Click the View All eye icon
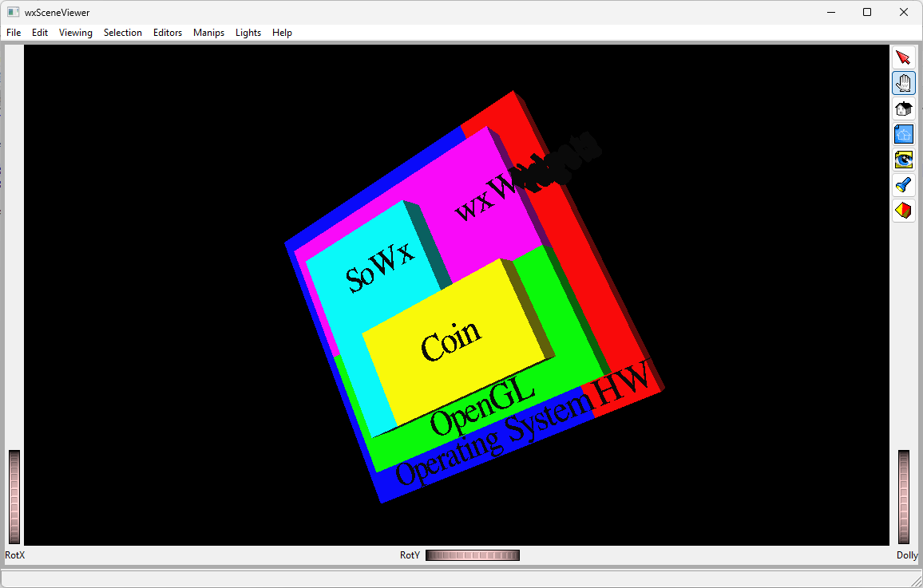 point(904,160)
